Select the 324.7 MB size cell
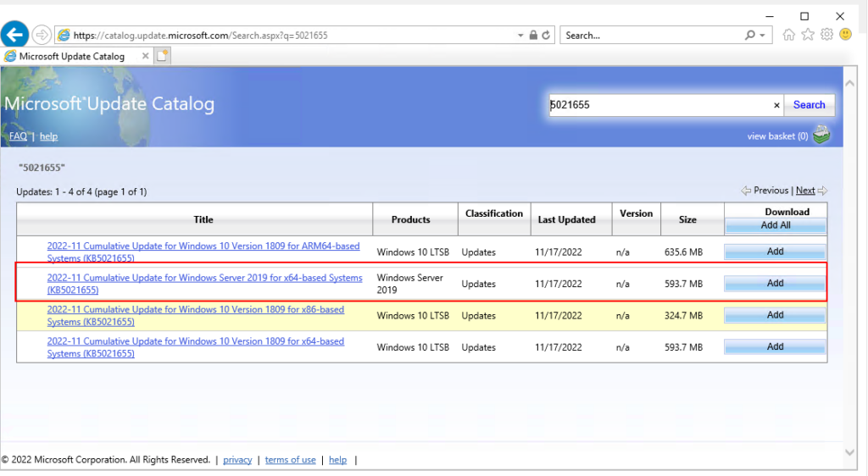868x476 pixels. click(684, 316)
